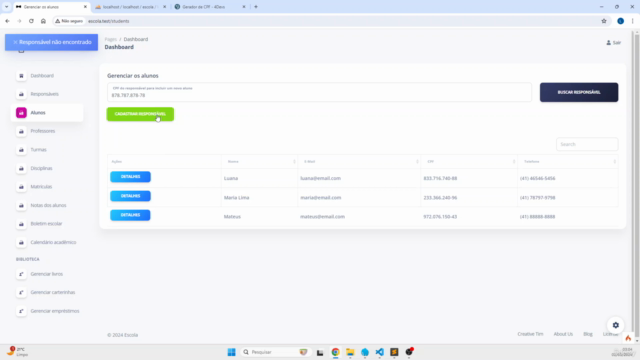Switch to the localhost escola tab
This screenshot has height=360, width=640.
[x=131, y=7]
